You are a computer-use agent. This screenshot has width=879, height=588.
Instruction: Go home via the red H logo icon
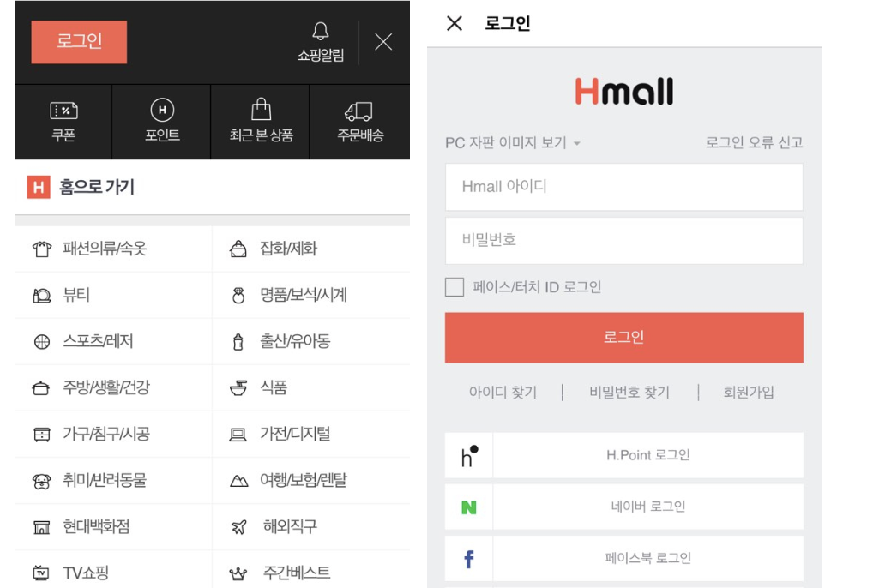39,187
